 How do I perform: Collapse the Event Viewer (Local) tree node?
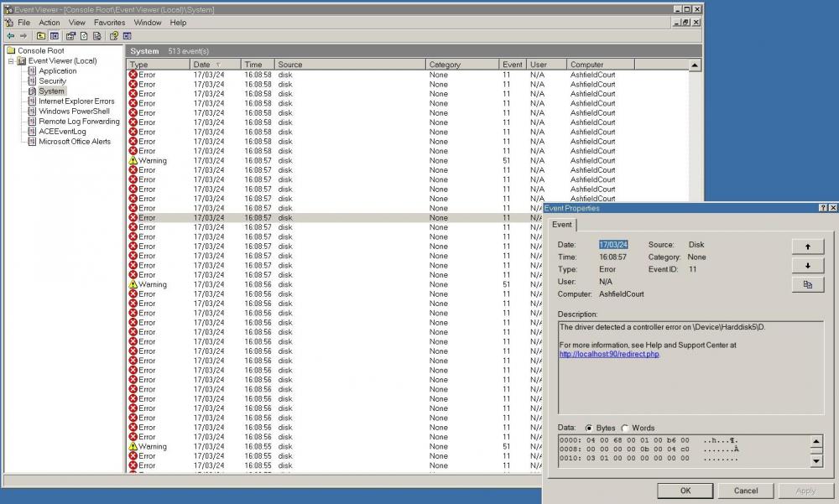point(11,61)
